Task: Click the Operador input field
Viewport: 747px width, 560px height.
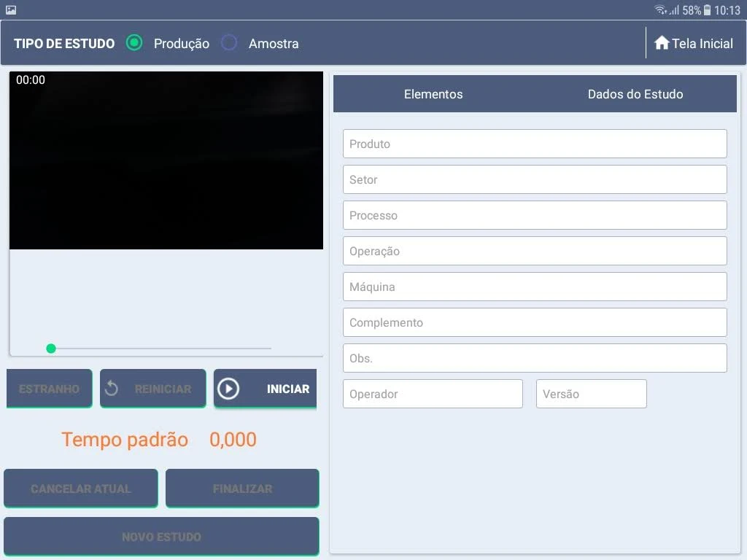Action: pos(433,394)
